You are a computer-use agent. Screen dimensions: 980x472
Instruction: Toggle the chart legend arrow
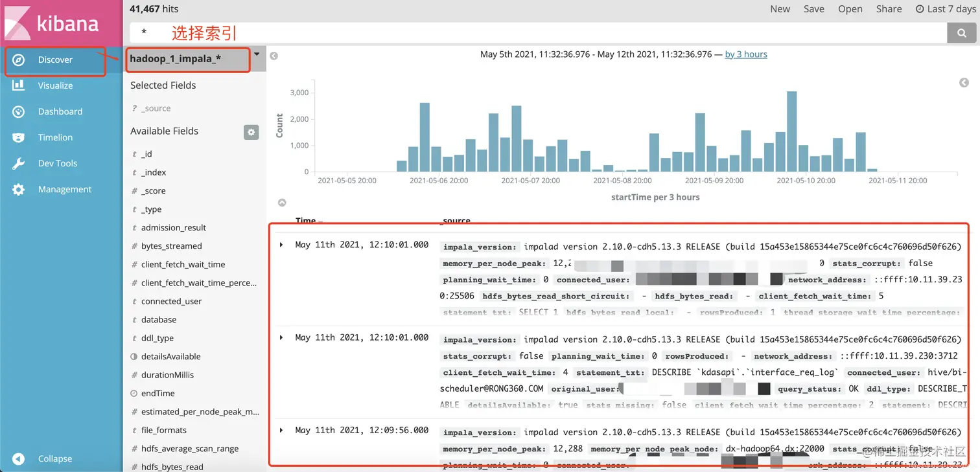pos(964,82)
